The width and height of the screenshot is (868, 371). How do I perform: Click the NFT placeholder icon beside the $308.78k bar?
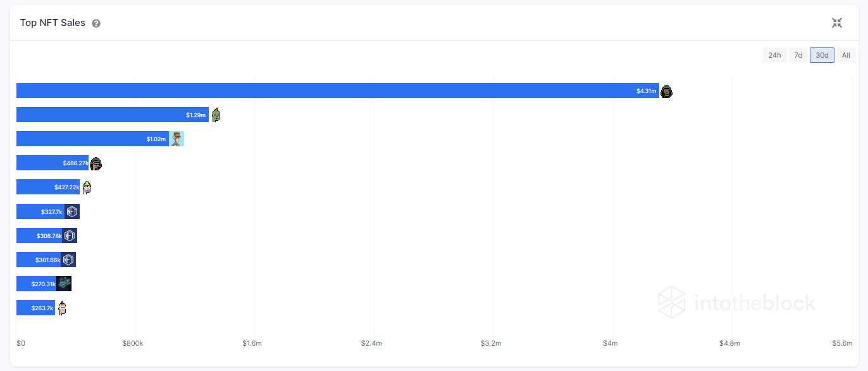point(70,236)
